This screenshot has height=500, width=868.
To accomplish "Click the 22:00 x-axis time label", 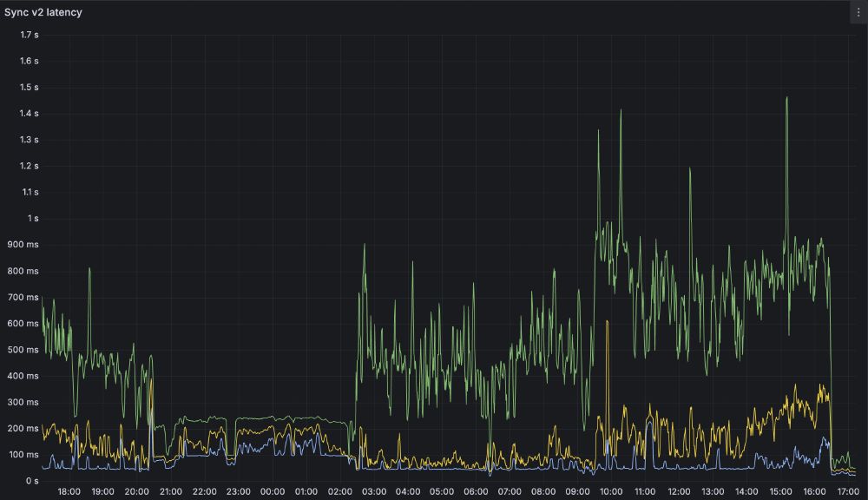I will tap(205, 491).
